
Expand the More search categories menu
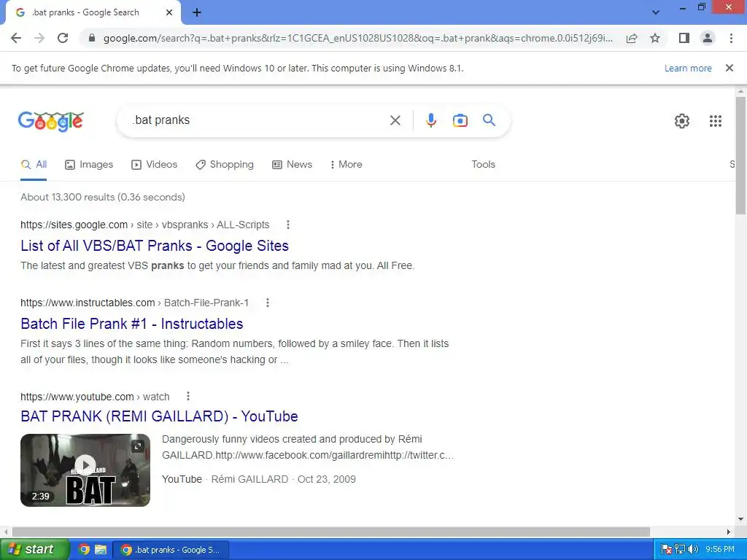[x=347, y=165]
